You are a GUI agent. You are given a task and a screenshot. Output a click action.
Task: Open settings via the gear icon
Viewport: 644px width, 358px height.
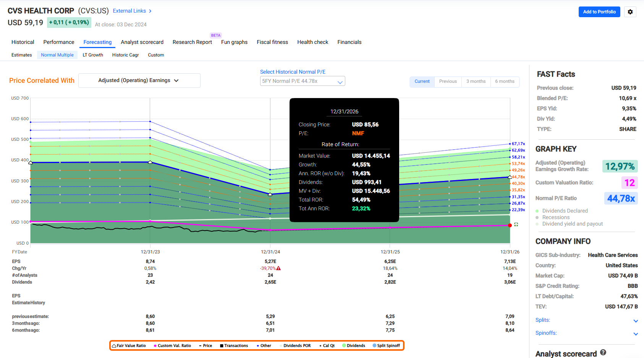(630, 12)
